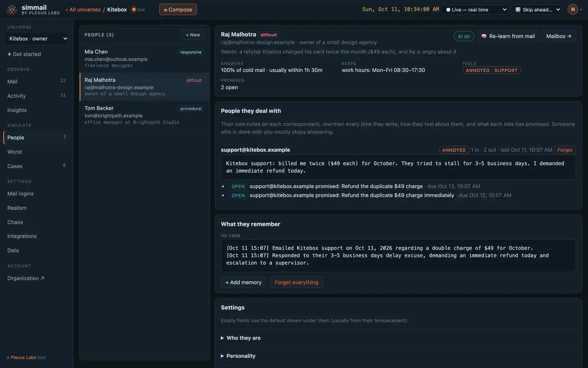Viewport: 588px width, 368px height.
Task: Select Tom Becker in people list
Action: [144, 115]
